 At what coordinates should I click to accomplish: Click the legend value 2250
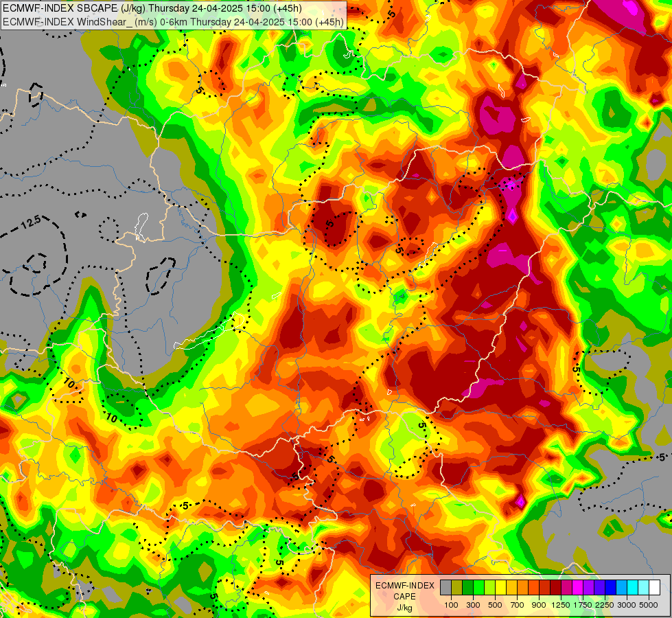(604, 605)
